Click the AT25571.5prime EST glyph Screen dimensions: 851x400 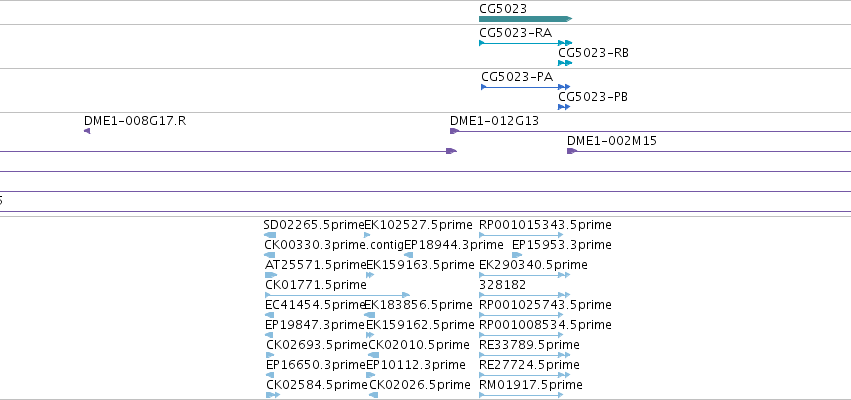[x=271, y=275]
